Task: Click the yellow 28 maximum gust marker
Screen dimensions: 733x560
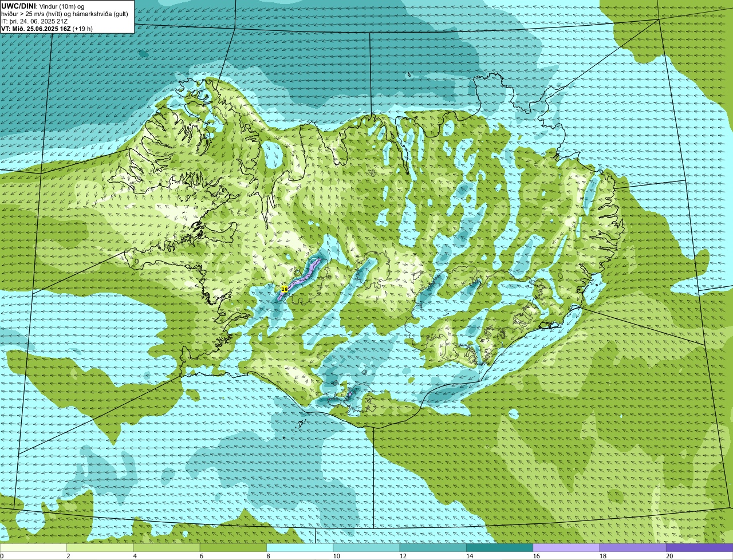Action: 285,289
